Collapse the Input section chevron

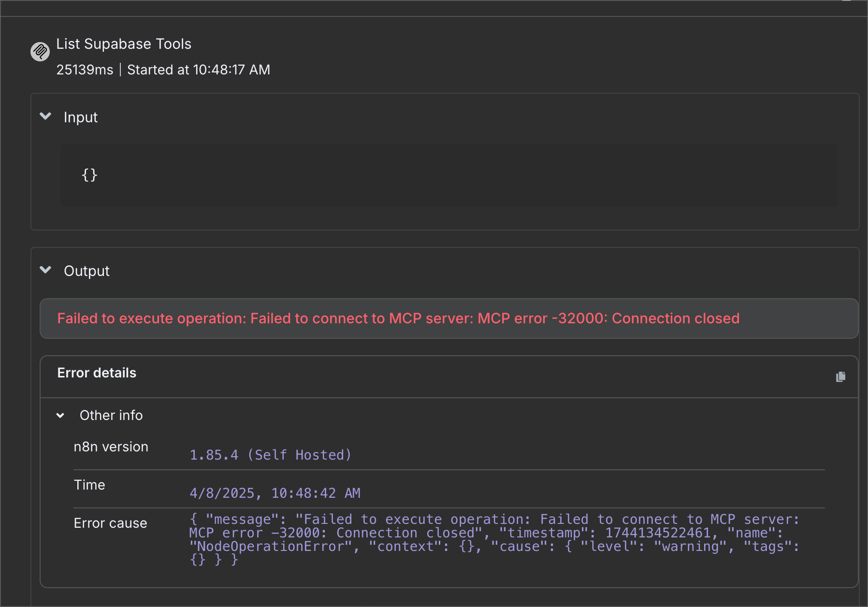[45, 116]
